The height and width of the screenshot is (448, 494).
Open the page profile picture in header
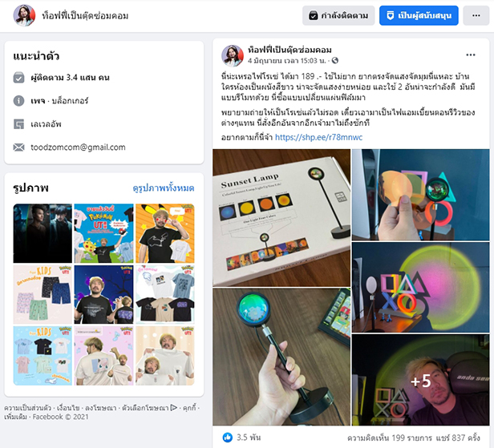point(24,15)
